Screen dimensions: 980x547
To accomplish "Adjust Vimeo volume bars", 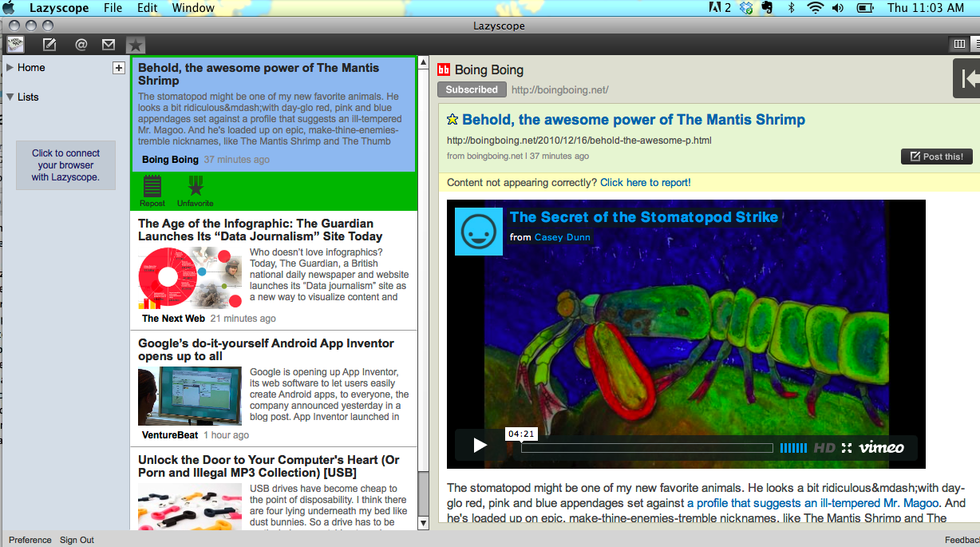I will (x=793, y=448).
